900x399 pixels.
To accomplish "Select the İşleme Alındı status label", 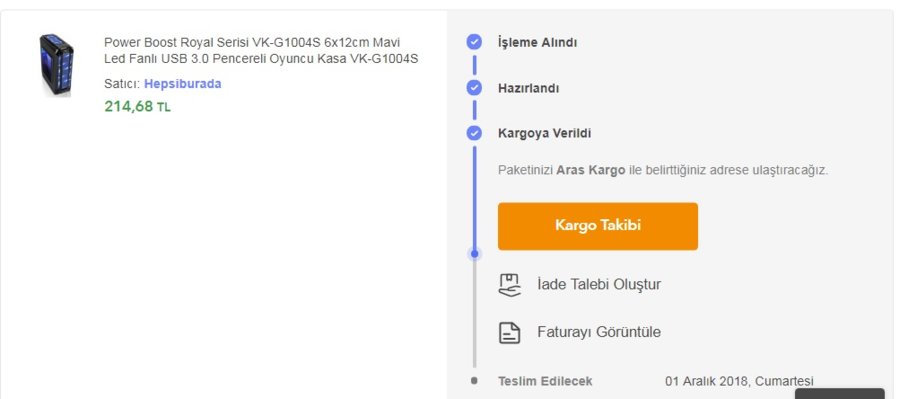I will tap(537, 42).
